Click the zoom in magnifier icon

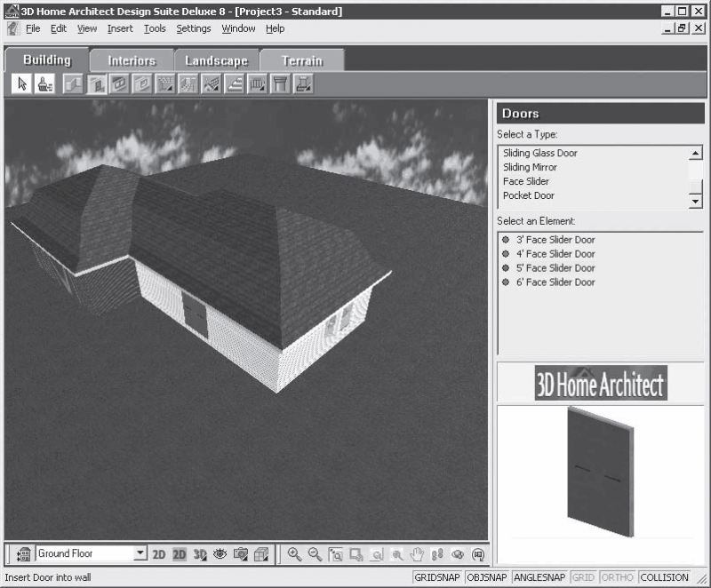[294, 554]
